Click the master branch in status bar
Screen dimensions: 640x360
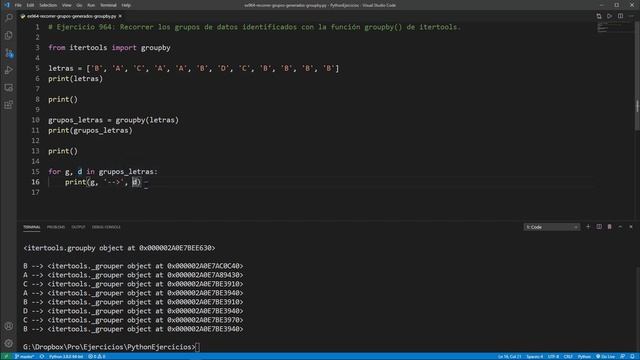coord(24,356)
